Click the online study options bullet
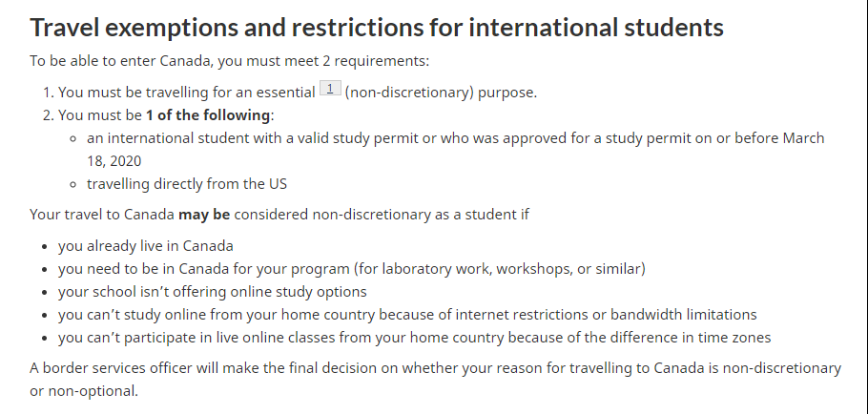The height and width of the screenshot is (414, 868). pyautogui.click(x=212, y=292)
